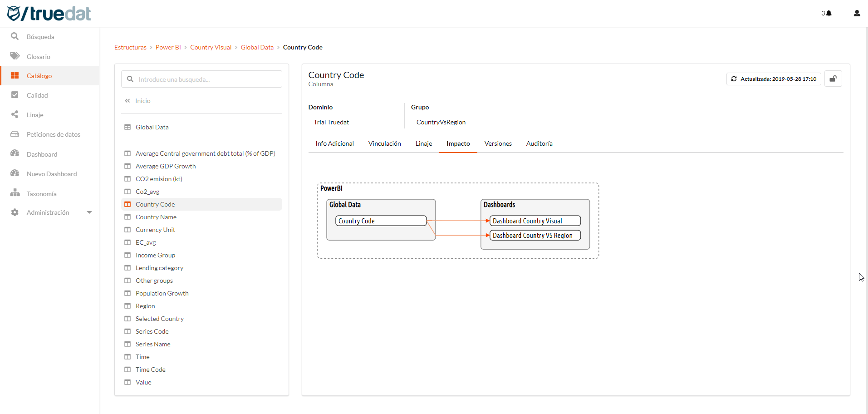Select the Versiones tab
The width and height of the screenshot is (868, 414).
pos(498,143)
